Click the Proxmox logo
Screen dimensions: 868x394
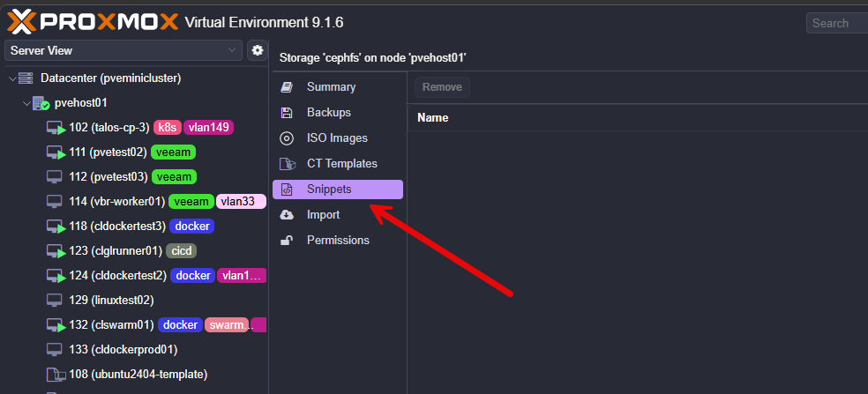click(92, 23)
